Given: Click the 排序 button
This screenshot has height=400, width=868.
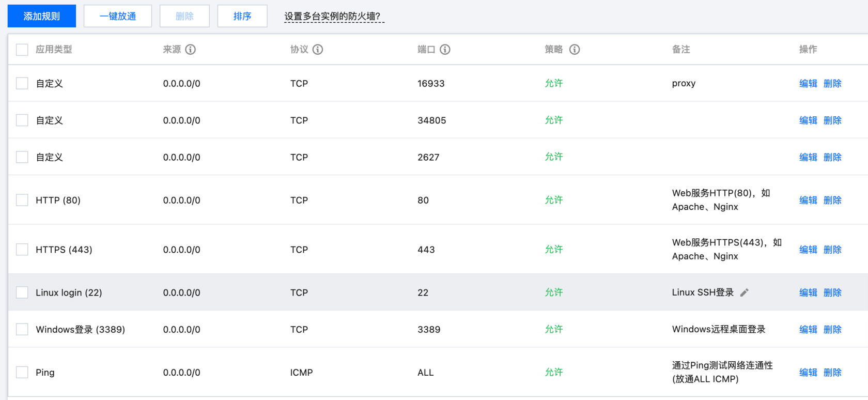Looking at the screenshot, I should pos(242,16).
